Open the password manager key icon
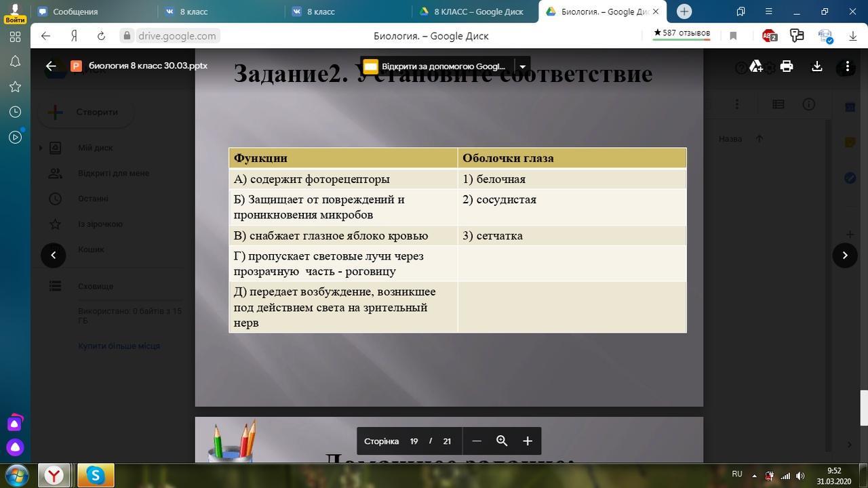Image resolution: width=868 pixels, height=488 pixels. [797, 36]
